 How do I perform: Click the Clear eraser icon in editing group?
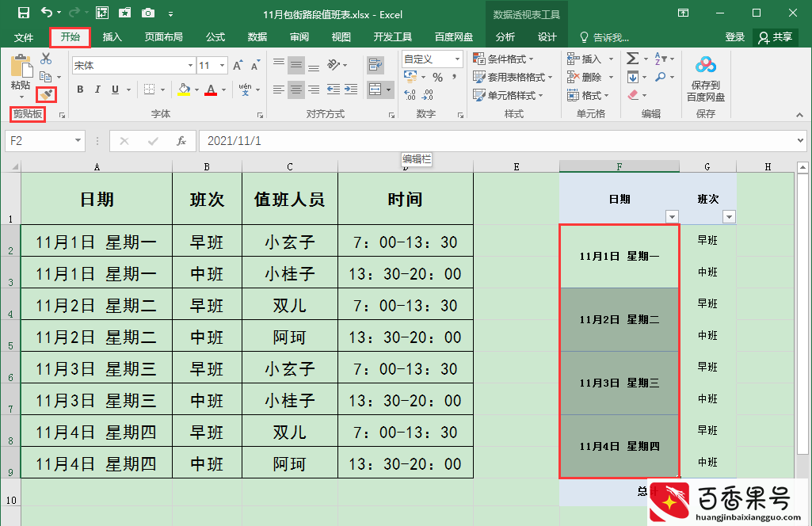click(633, 95)
